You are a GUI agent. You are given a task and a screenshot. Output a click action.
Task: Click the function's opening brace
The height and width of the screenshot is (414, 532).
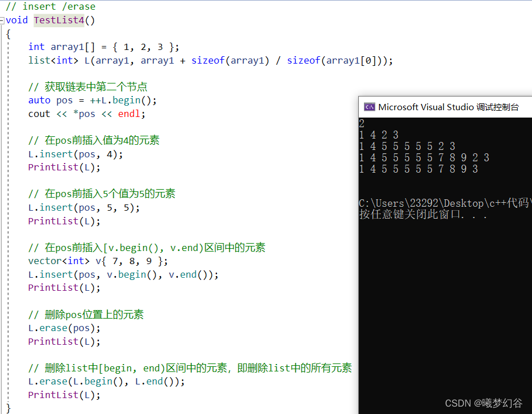[x=9, y=34]
